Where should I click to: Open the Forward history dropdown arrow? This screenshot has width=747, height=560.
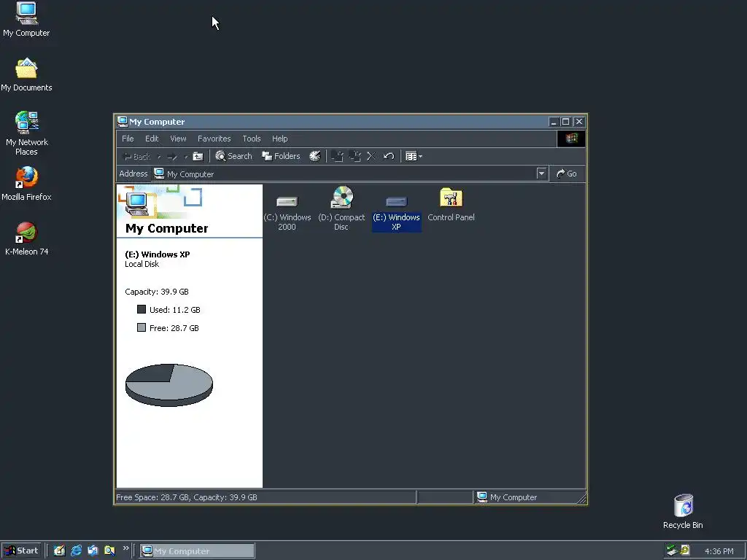tap(186, 156)
